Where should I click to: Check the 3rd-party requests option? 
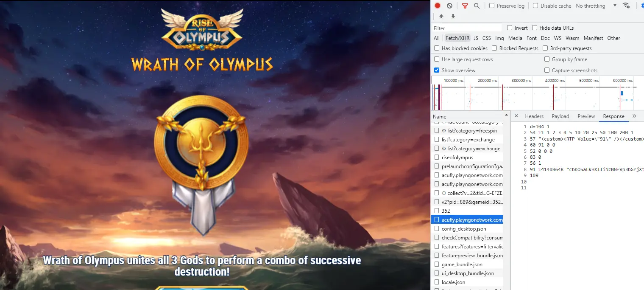coord(545,48)
